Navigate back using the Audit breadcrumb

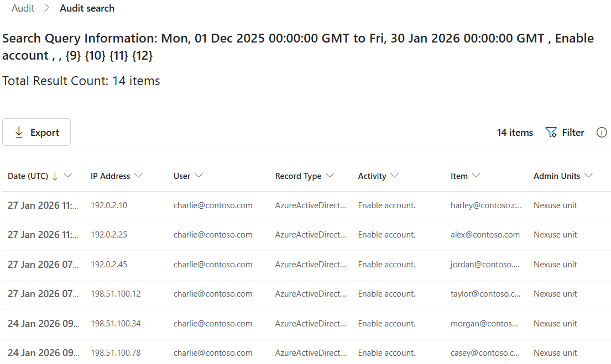22,8
